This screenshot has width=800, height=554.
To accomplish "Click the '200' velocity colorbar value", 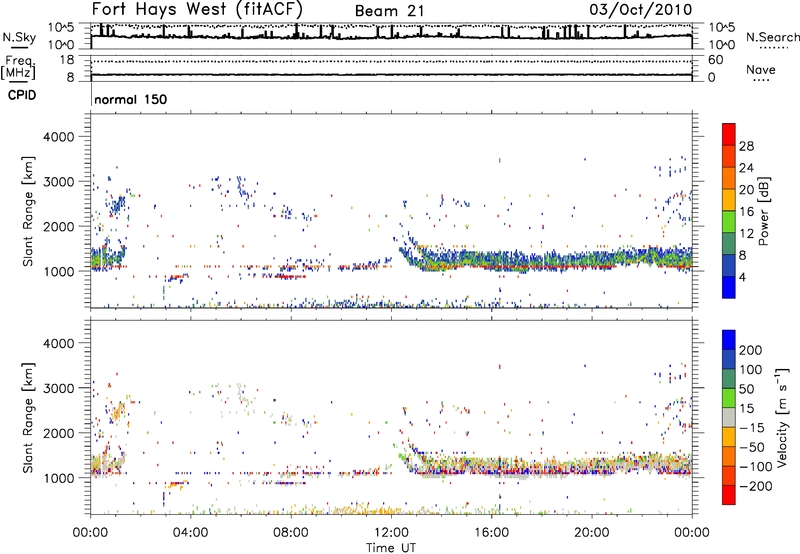I will tap(751, 350).
